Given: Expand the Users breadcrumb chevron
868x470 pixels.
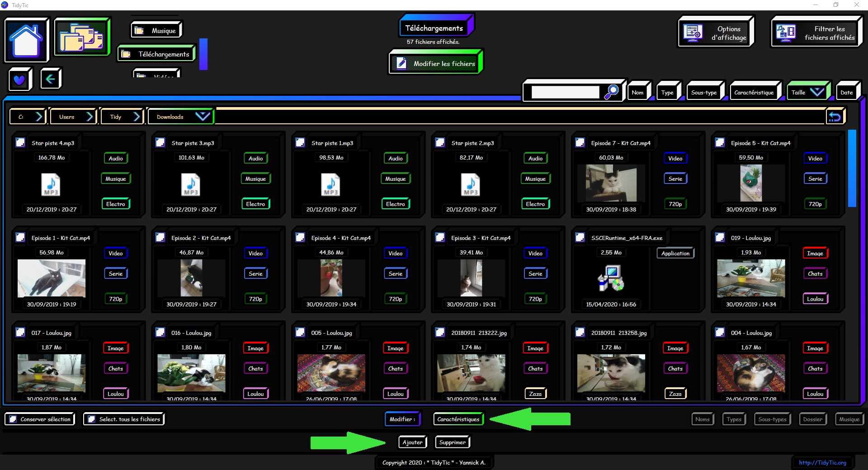Looking at the screenshot, I should 90,117.
